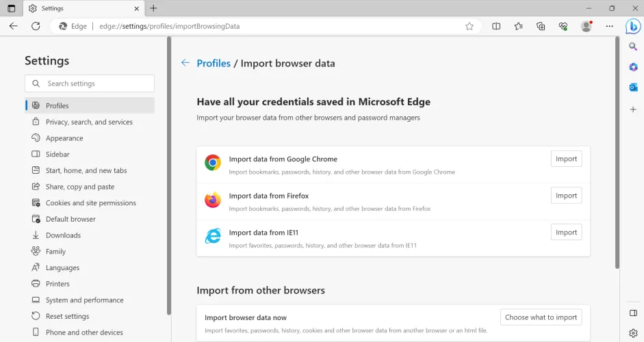
Task: Click Choose what to import button
Action: tap(541, 317)
